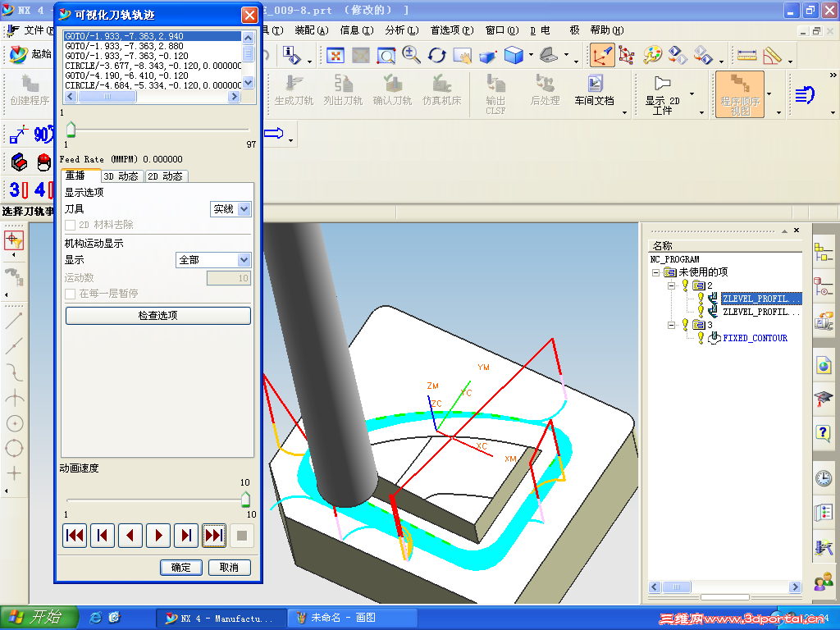
Task: Select the FIXED_CONTOUR operation
Action: (x=755, y=338)
